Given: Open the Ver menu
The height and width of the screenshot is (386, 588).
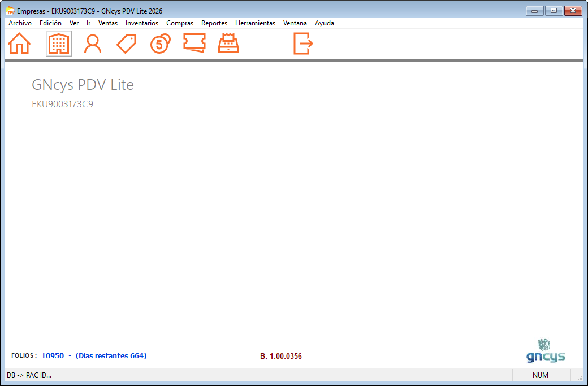Looking at the screenshot, I should (74, 23).
